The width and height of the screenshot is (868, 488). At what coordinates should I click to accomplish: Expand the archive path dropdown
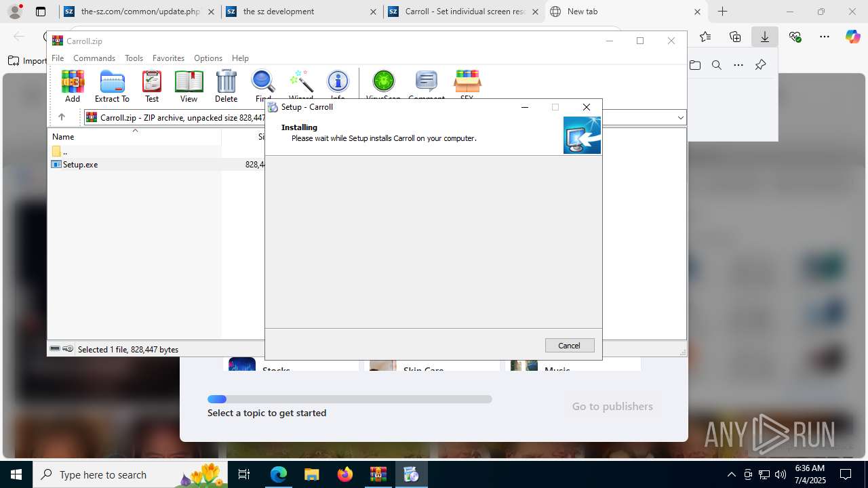(680, 118)
